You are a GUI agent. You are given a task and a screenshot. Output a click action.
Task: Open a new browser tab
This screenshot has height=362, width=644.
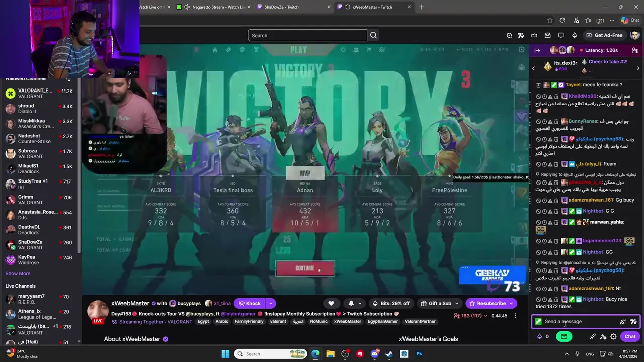tap(421, 7)
